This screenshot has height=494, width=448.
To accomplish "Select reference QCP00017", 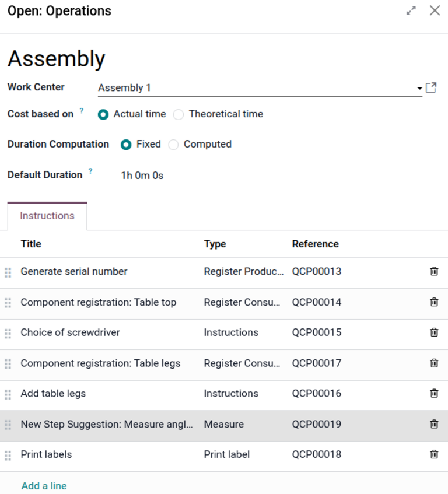I will (x=317, y=363).
